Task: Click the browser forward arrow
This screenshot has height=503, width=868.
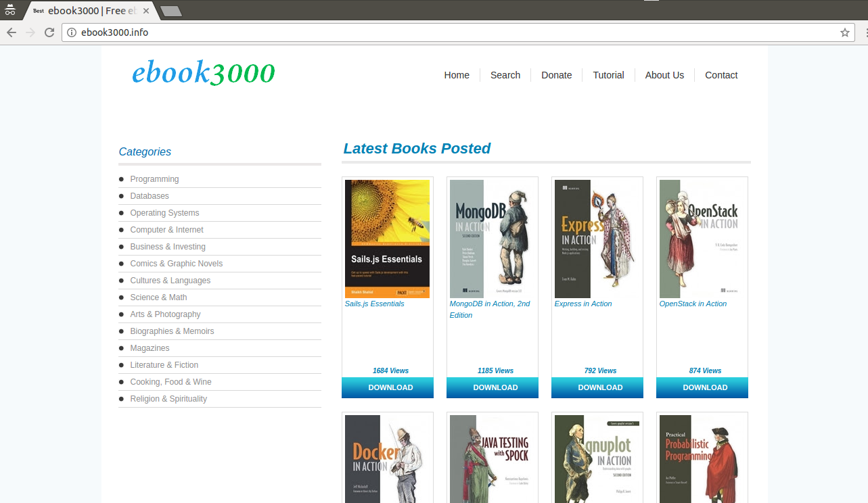Action: 30,32
